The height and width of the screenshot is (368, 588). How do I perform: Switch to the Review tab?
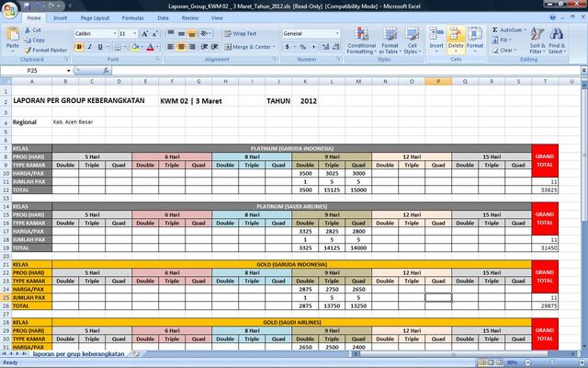[x=190, y=17]
